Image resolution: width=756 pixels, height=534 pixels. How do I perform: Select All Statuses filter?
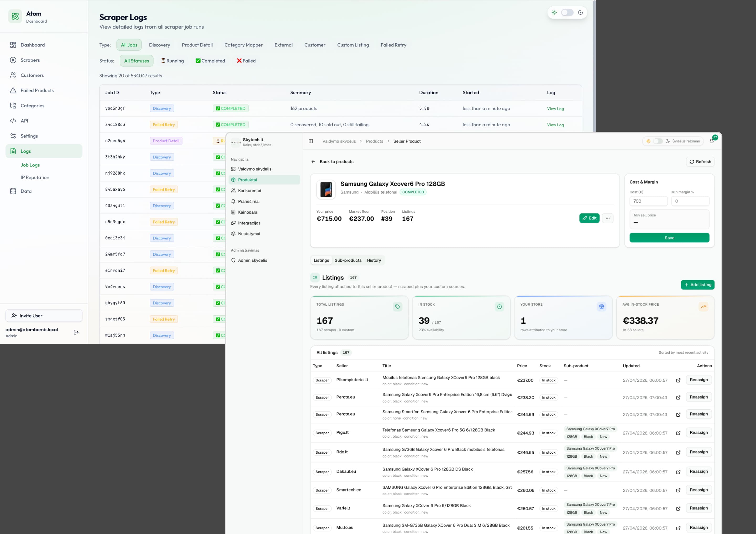137,61
